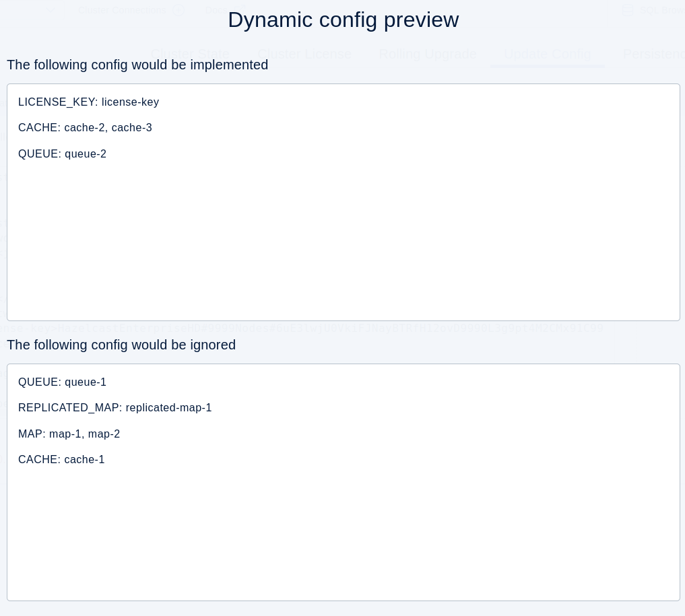Click the MAP map-1, map-2 entry
The width and height of the screenshot is (685, 616).
(x=69, y=434)
